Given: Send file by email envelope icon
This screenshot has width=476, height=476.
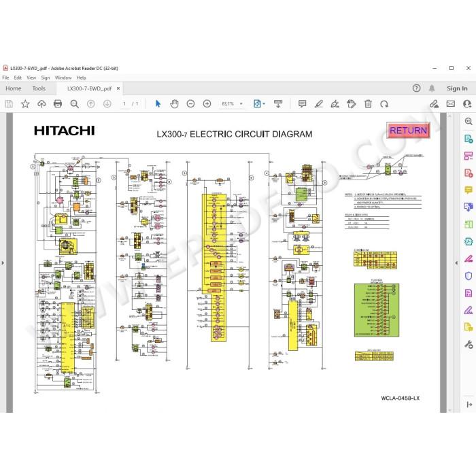Looking at the screenshot, I should [x=451, y=104].
